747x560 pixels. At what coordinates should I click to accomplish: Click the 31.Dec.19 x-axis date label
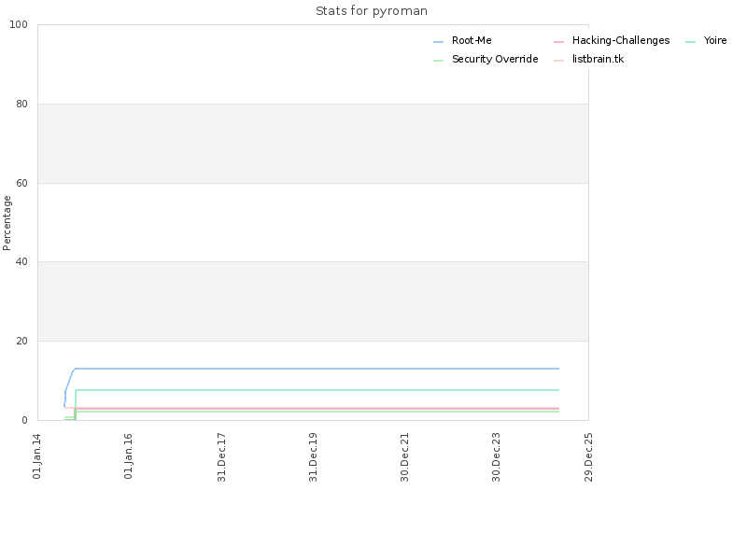pos(313,457)
